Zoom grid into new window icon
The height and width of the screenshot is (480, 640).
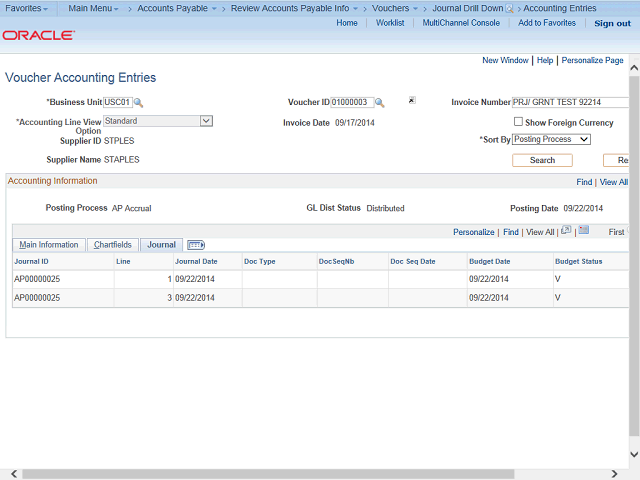tap(566, 230)
